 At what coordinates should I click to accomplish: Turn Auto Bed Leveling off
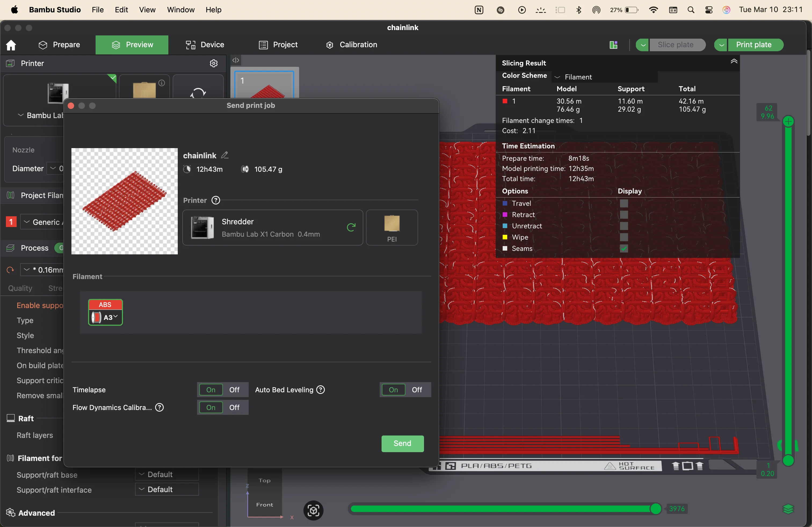(417, 390)
